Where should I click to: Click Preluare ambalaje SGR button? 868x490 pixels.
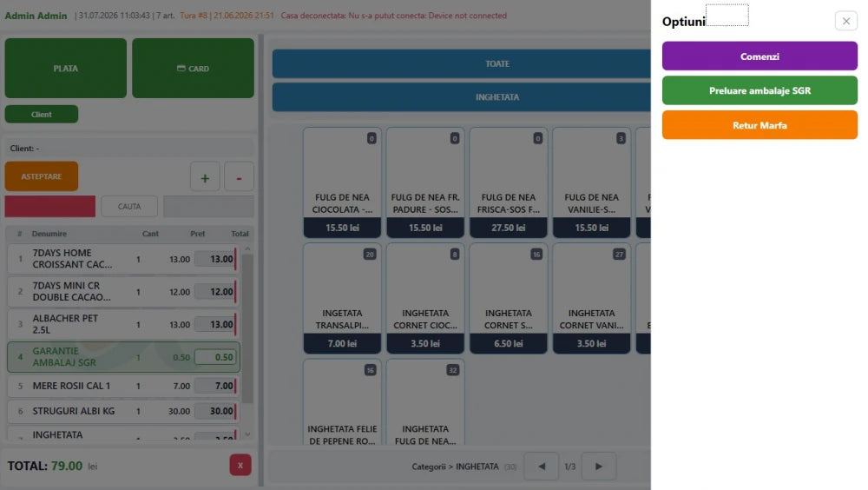pos(759,91)
